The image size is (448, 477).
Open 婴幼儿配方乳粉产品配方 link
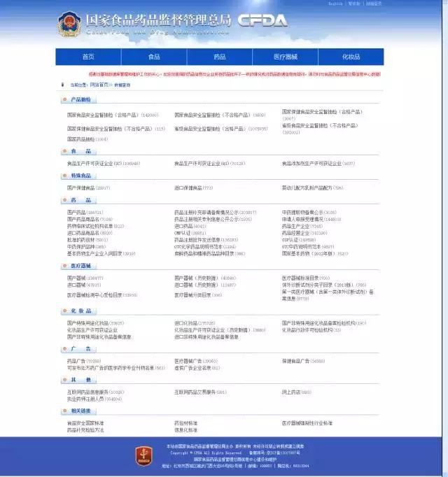coord(312,188)
